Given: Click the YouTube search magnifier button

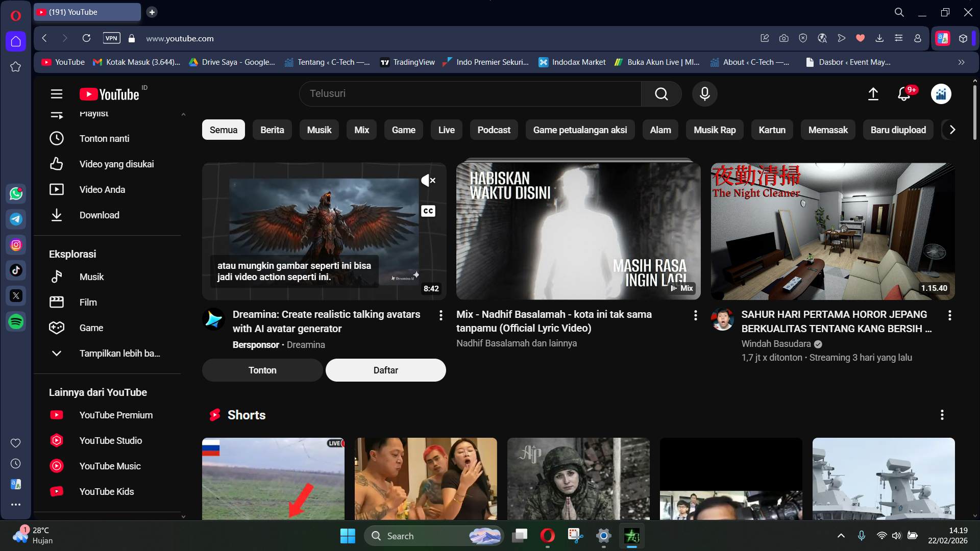Looking at the screenshot, I should (661, 94).
